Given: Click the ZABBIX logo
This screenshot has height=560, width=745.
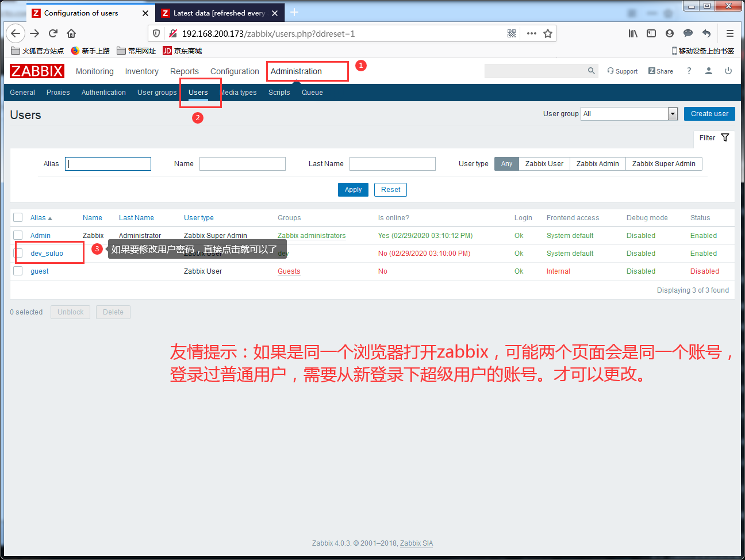Looking at the screenshot, I should click(37, 71).
